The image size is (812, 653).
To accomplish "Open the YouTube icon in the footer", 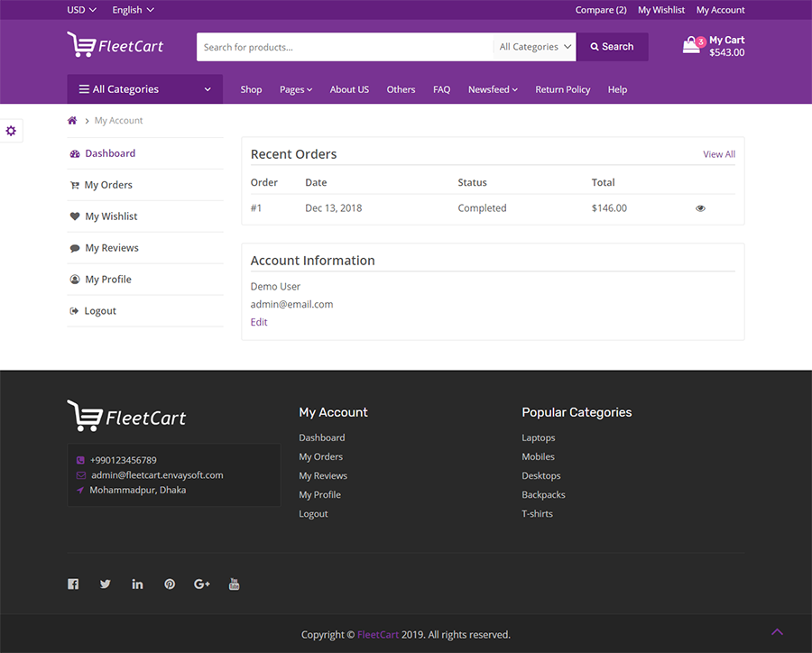I will 234,584.
